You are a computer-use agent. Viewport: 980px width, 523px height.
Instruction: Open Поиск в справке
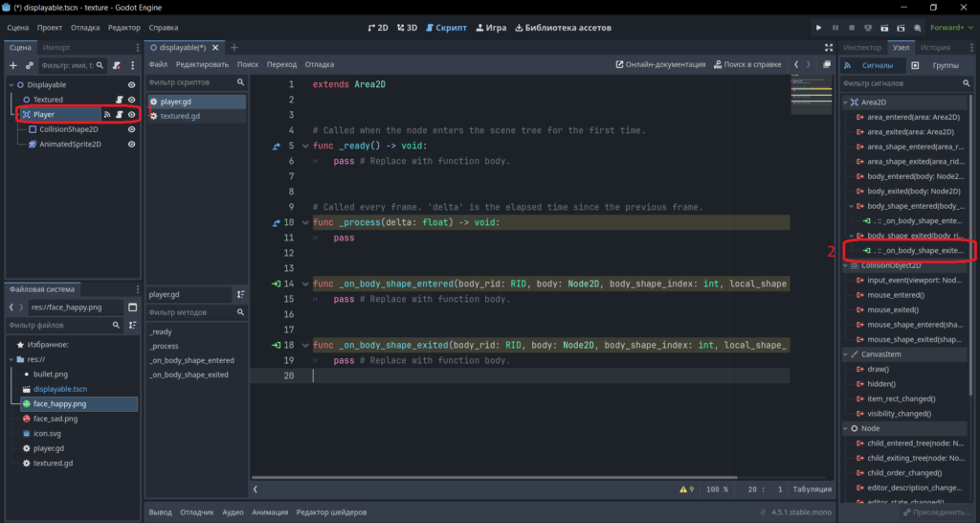pos(747,64)
